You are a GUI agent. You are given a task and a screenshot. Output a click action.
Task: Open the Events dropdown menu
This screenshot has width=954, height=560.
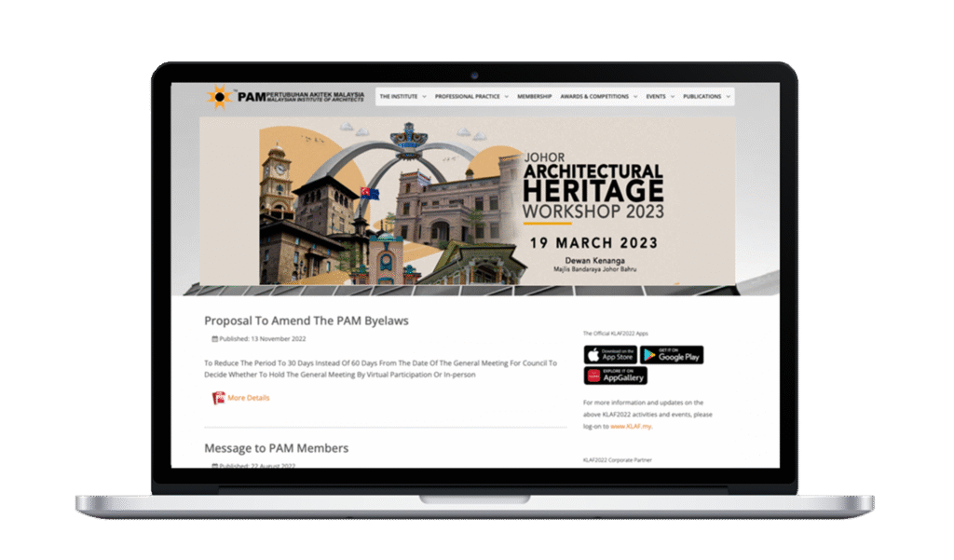(x=660, y=97)
